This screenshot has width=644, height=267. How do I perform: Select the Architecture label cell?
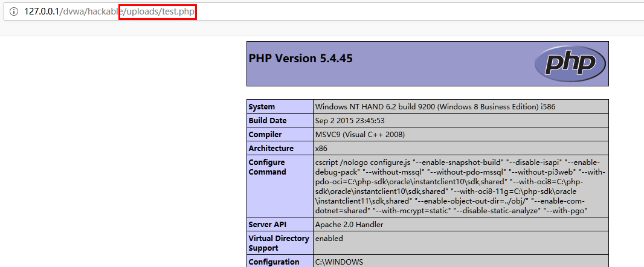[x=271, y=149]
